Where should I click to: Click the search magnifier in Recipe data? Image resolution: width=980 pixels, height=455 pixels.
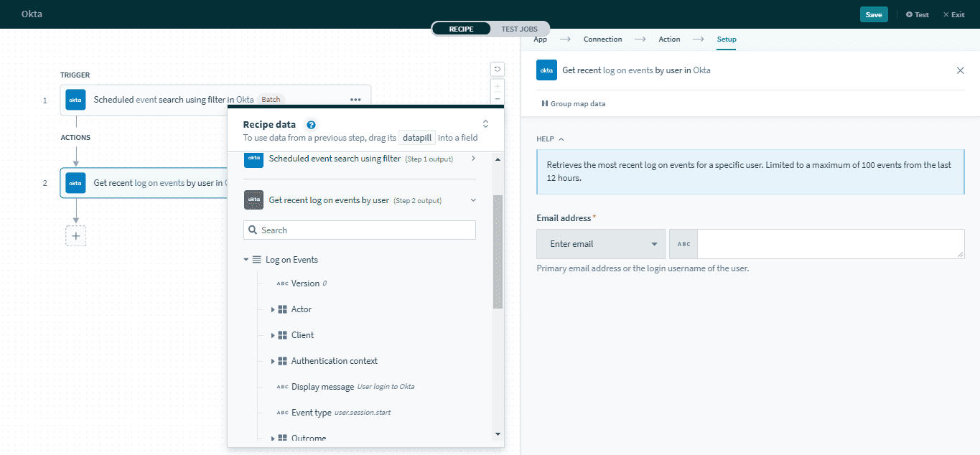[x=252, y=230]
